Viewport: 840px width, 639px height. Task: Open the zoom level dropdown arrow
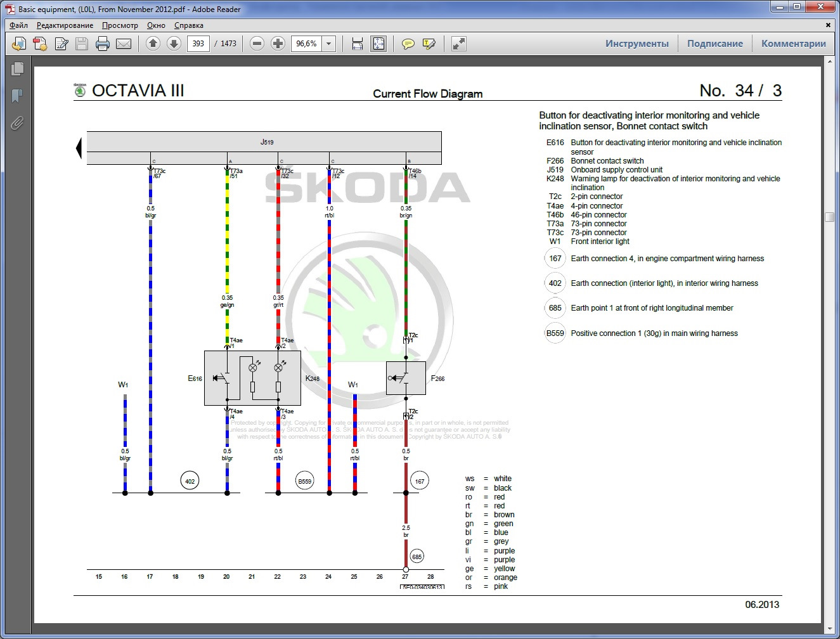point(329,44)
